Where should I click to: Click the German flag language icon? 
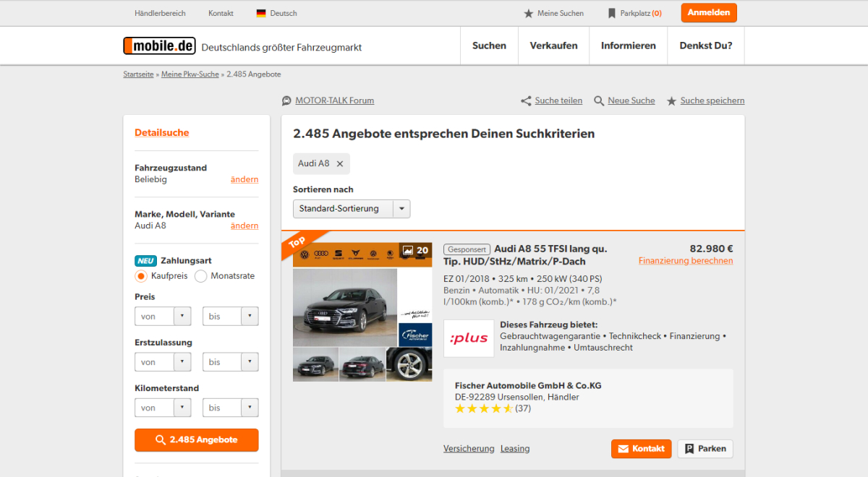[261, 13]
